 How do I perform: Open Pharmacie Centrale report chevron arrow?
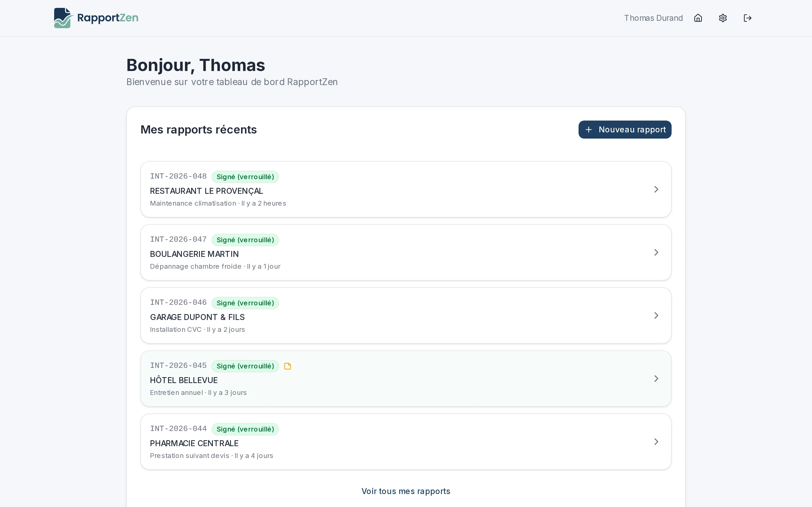(656, 442)
